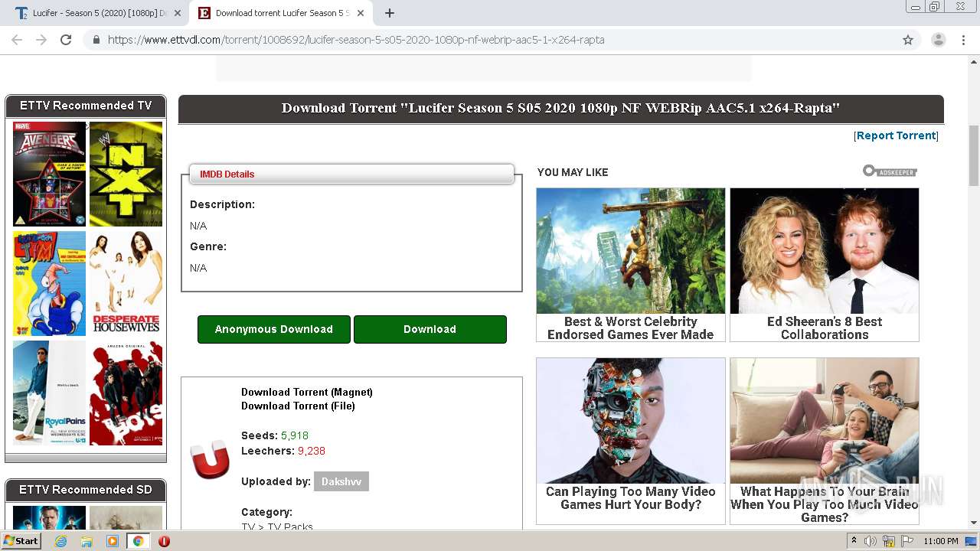Select the Download torrent Lucifer Season 5 tab
980x551 pixels.
pos(281,13)
